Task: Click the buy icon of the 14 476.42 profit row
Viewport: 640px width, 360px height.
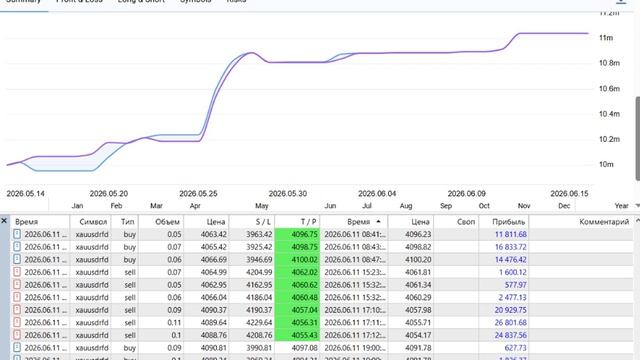Action: (17, 260)
